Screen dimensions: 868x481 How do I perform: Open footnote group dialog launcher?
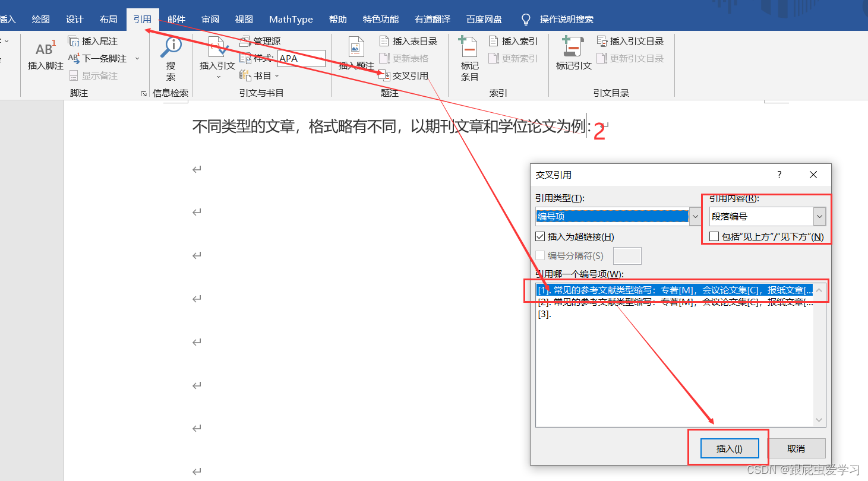(x=143, y=93)
